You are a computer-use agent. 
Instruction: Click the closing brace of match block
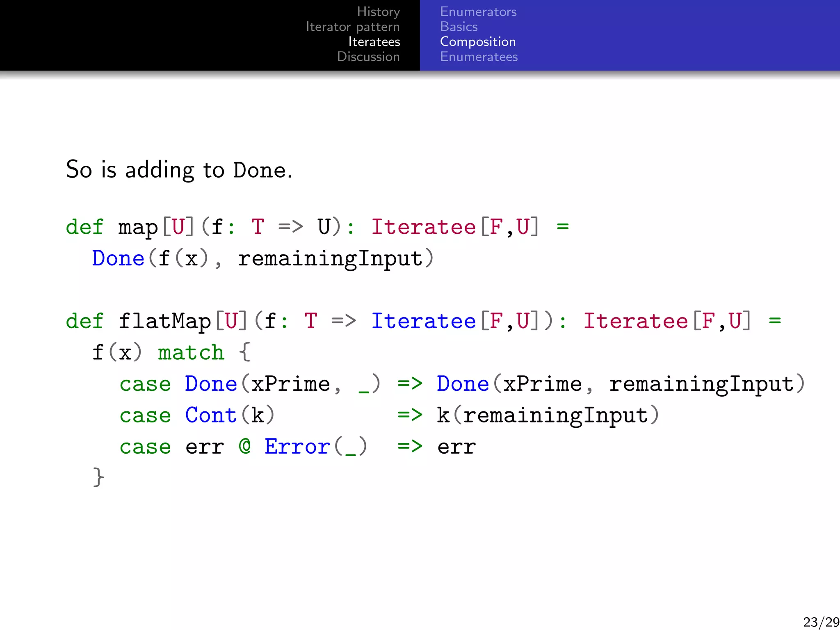[98, 477]
